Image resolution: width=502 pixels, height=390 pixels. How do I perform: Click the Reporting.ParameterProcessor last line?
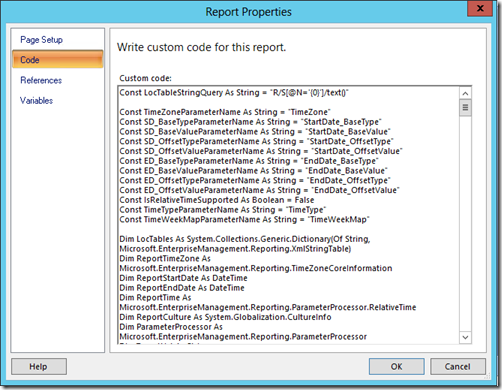pyautogui.click(x=243, y=336)
